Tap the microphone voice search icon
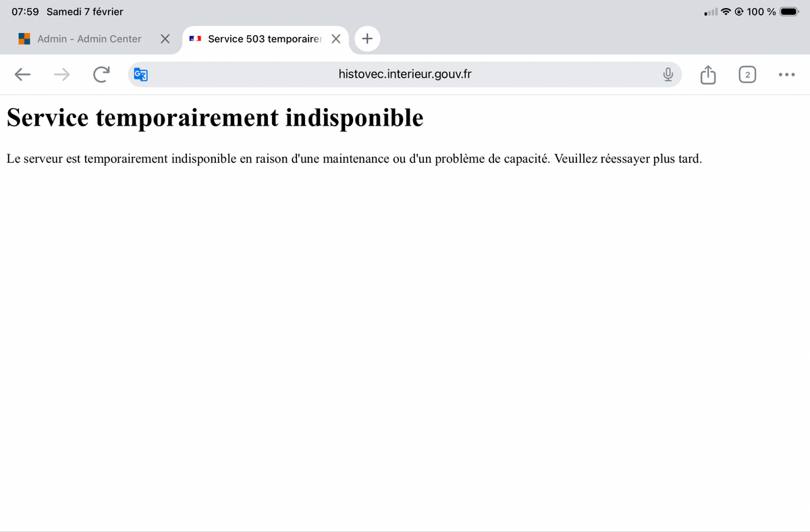This screenshot has width=810, height=532. coord(668,74)
